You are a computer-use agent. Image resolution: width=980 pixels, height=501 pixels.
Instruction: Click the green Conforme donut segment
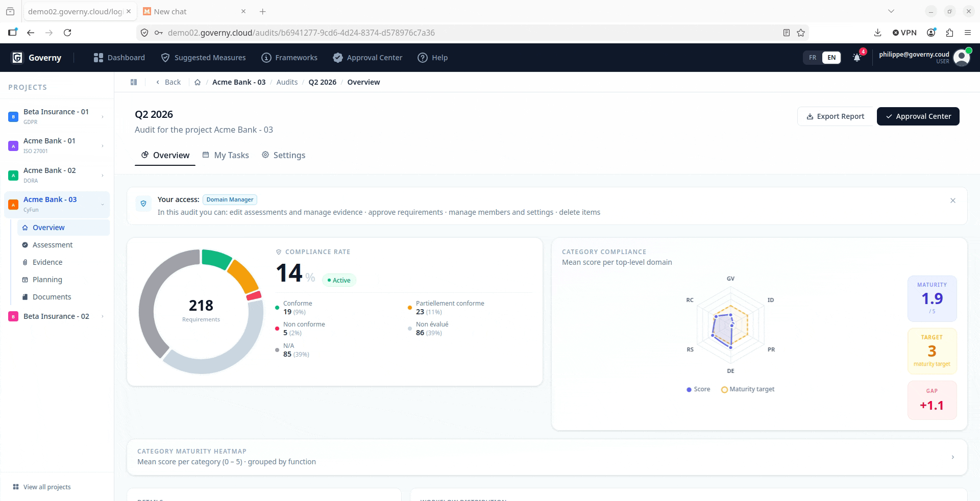(x=216, y=259)
